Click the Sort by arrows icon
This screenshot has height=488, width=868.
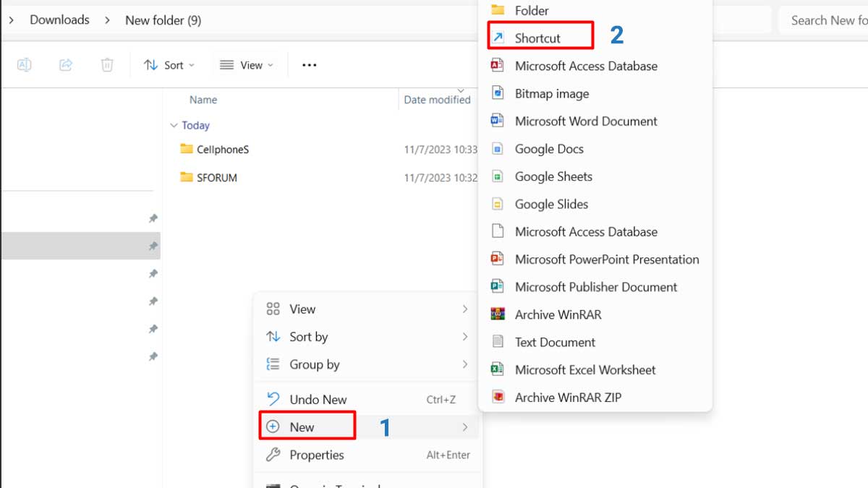click(x=273, y=337)
